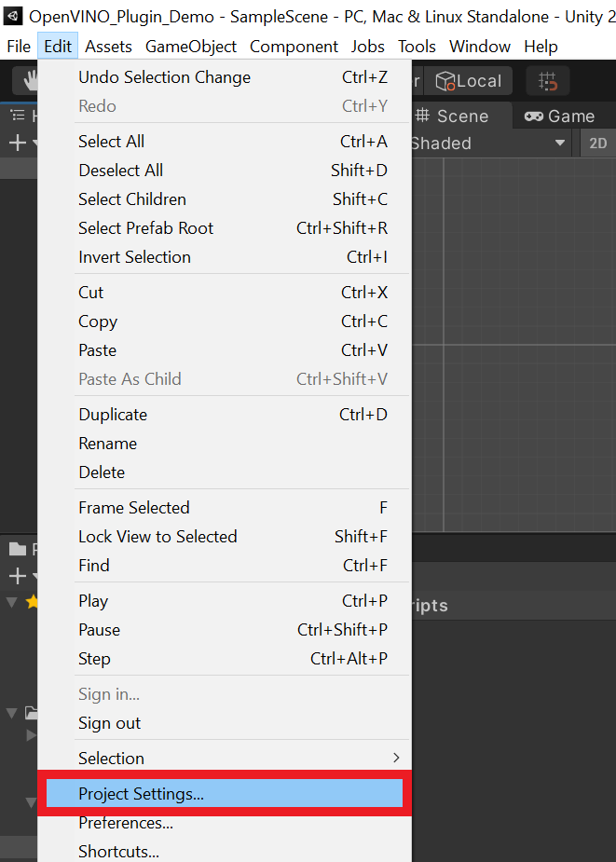Open Project Settings from the Edit menu
This screenshot has width=616, height=862.
tap(141, 794)
